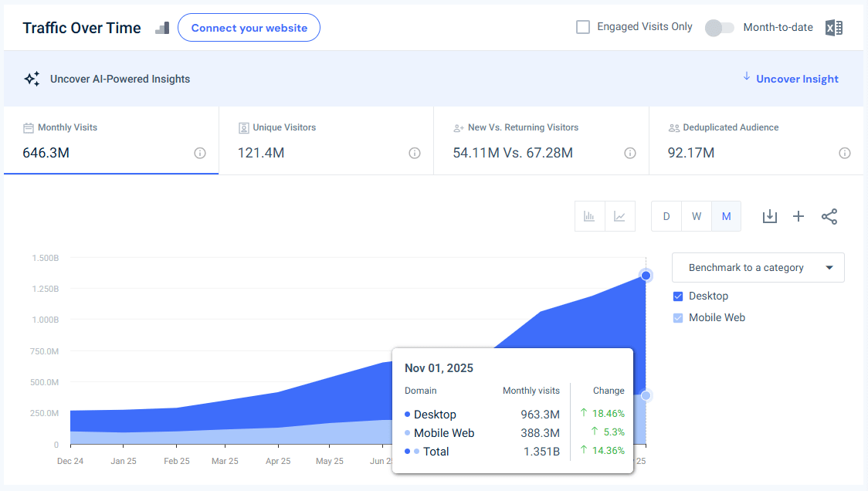Enable Engaged Visits Only
Image resolution: width=868 pixels, height=491 pixels.
[x=583, y=26]
